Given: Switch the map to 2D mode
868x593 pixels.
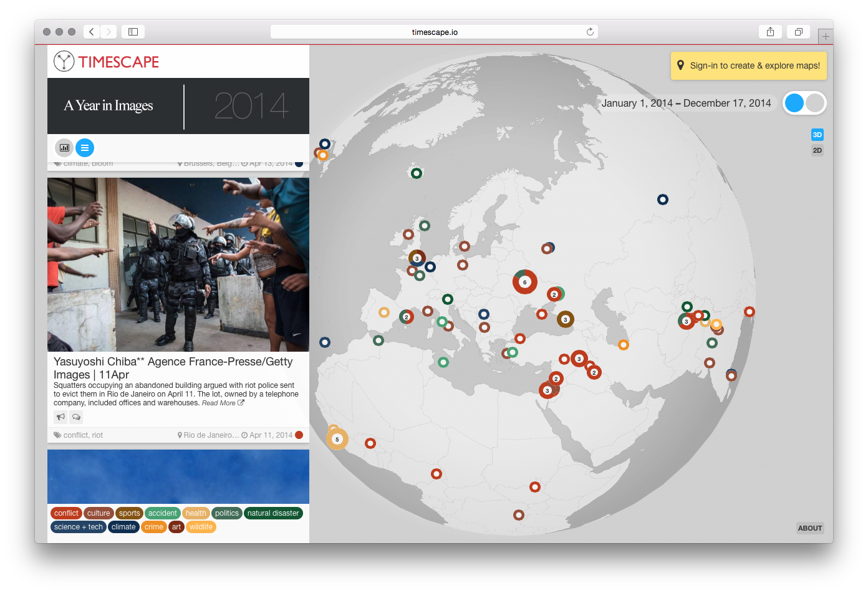Looking at the screenshot, I should click(817, 150).
